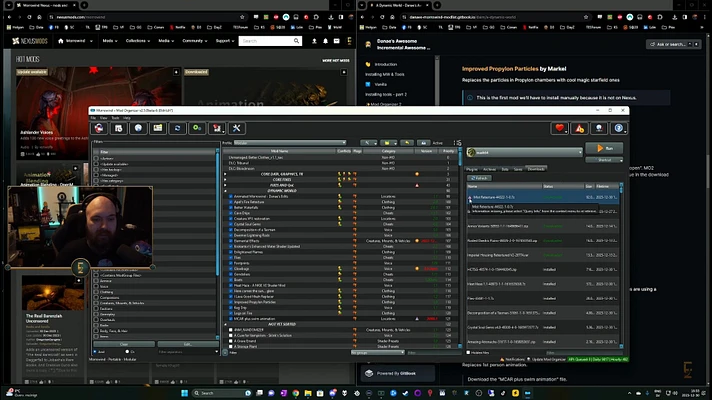Open the Executables gears toolbar icon
This screenshot has width=712, height=400.
pyautogui.click(x=197, y=128)
